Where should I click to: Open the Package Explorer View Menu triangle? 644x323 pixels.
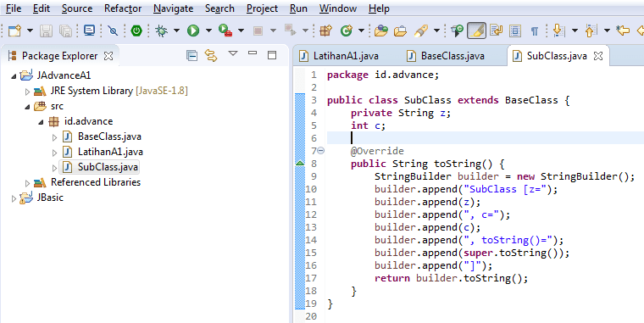coord(233,53)
